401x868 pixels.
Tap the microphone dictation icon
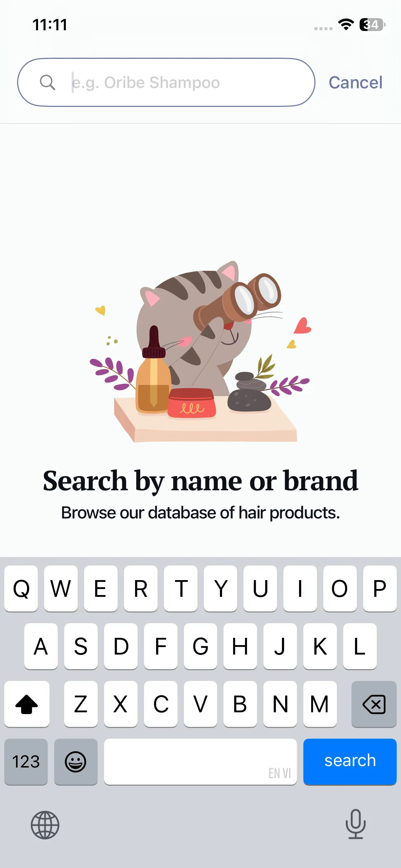click(x=356, y=824)
